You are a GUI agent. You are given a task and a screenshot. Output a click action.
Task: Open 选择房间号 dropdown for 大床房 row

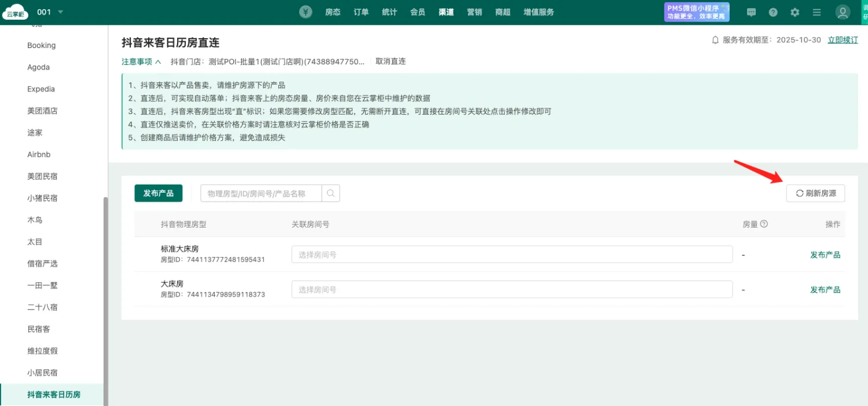[512, 290]
